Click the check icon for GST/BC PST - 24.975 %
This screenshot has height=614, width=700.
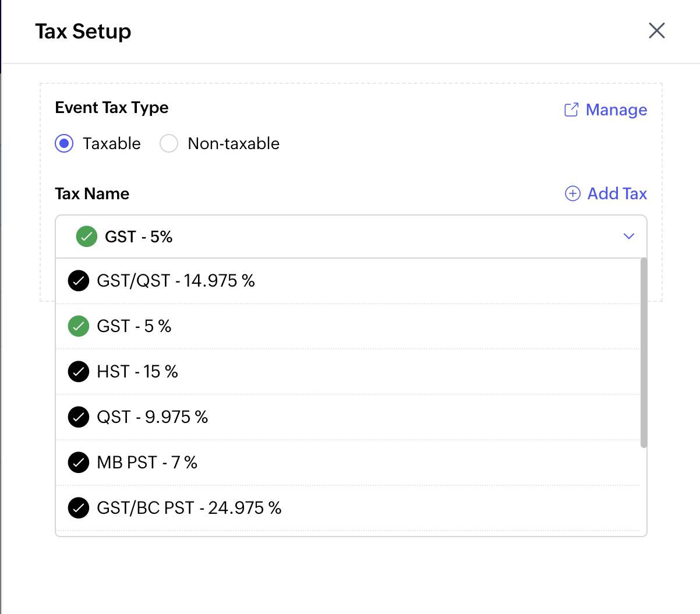(79, 508)
